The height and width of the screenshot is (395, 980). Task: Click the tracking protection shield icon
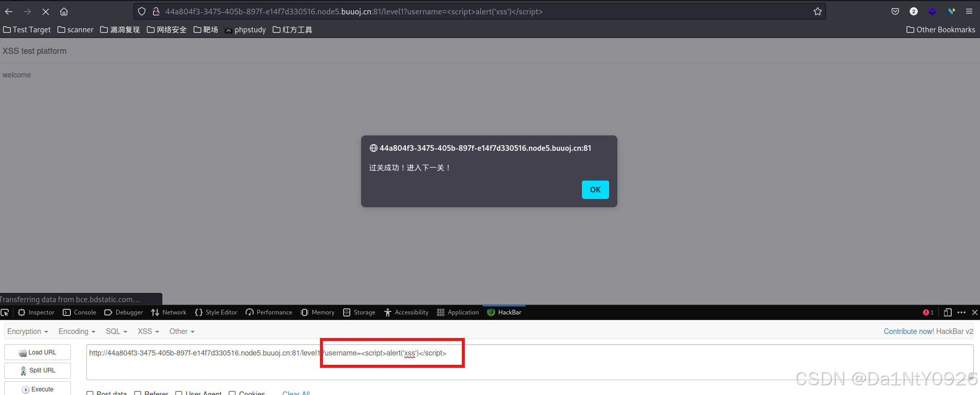coord(142,11)
